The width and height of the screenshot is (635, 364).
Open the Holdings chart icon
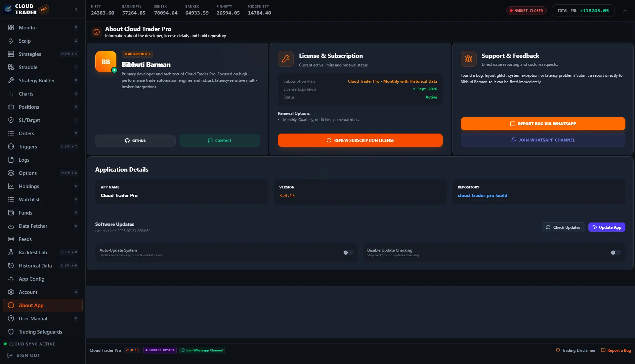coord(11,186)
